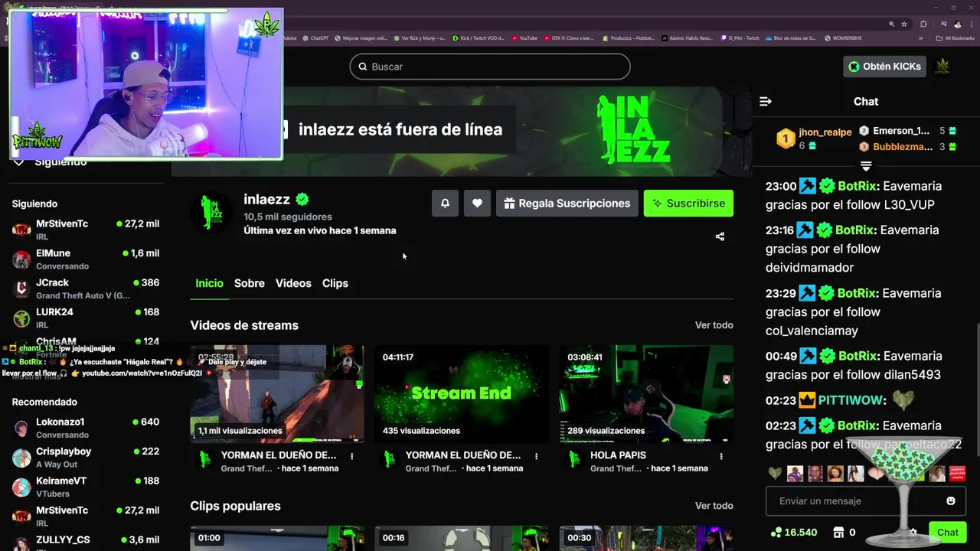Open the share icon under Suscribirse
Viewport: 980px width, 551px height.
point(720,236)
